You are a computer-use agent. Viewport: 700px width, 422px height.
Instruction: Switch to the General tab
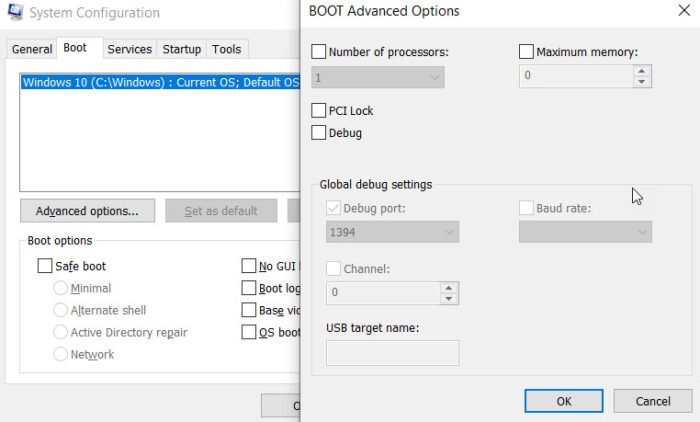[32, 49]
